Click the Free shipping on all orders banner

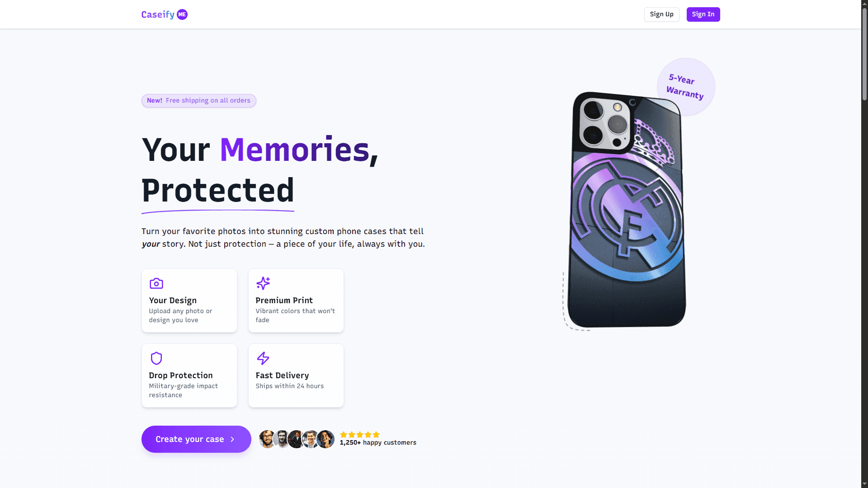pyautogui.click(x=199, y=101)
